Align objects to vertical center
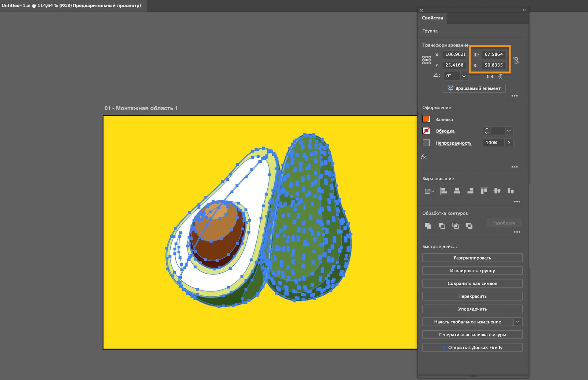The width and height of the screenshot is (588, 380). [x=497, y=191]
